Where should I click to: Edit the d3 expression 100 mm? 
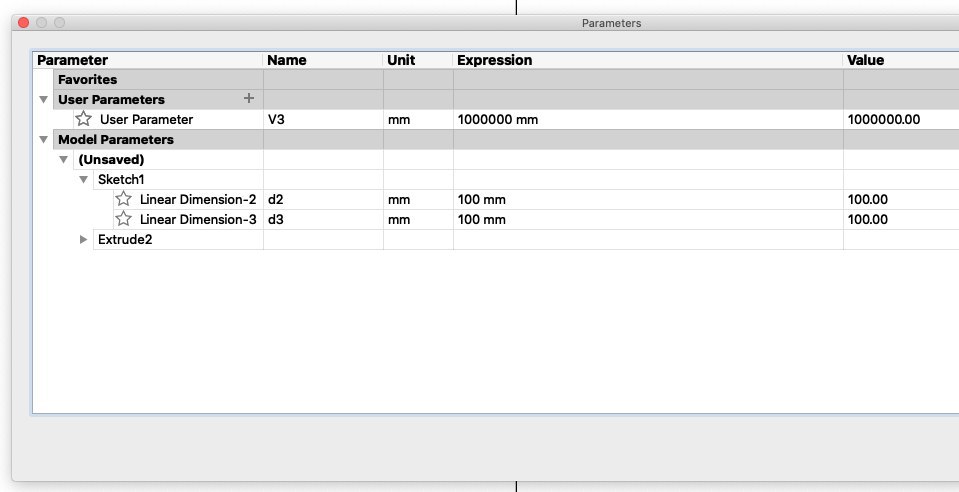pos(648,220)
